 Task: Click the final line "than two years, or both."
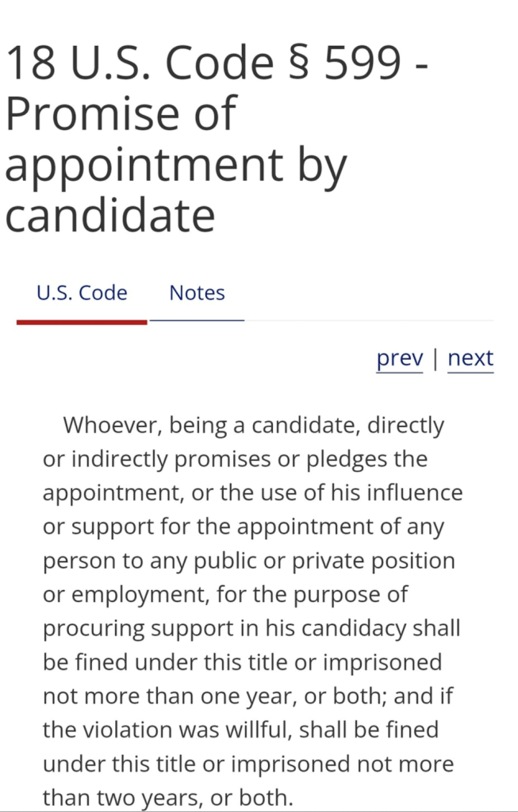168,797
